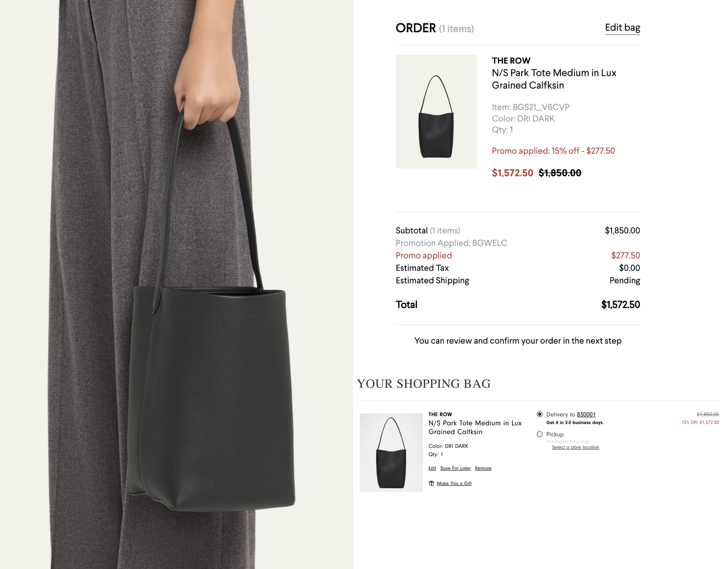The image size is (728, 569).
Task: Remove the tote from shopping bag
Action: 483,468
